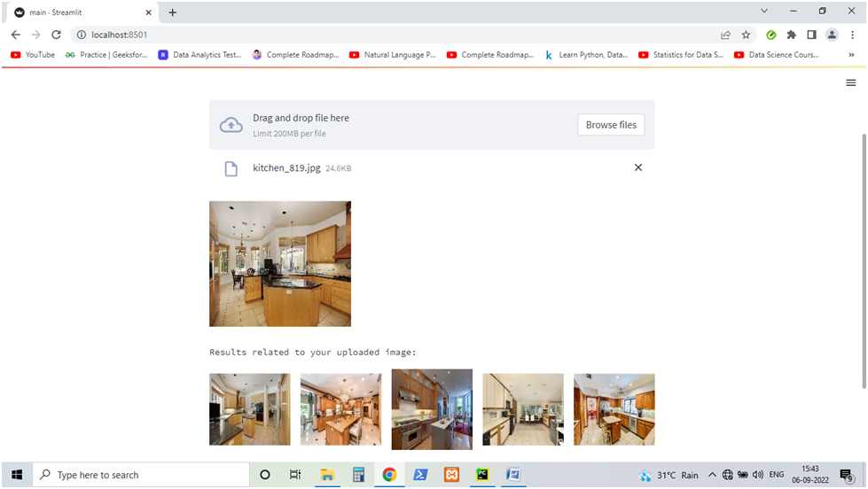Image resolution: width=868 pixels, height=489 pixels.
Task: Select the third result kitchen thumbnail
Action: (x=432, y=409)
